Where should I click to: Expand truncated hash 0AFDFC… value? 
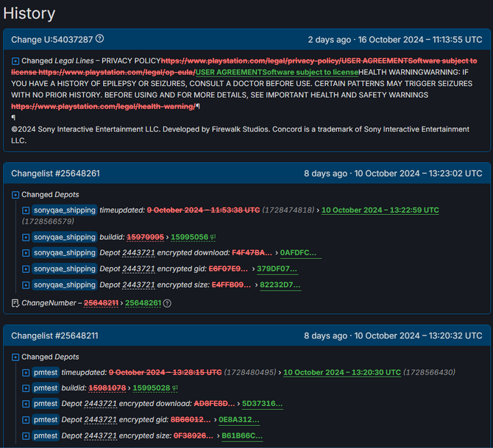(299, 253)
